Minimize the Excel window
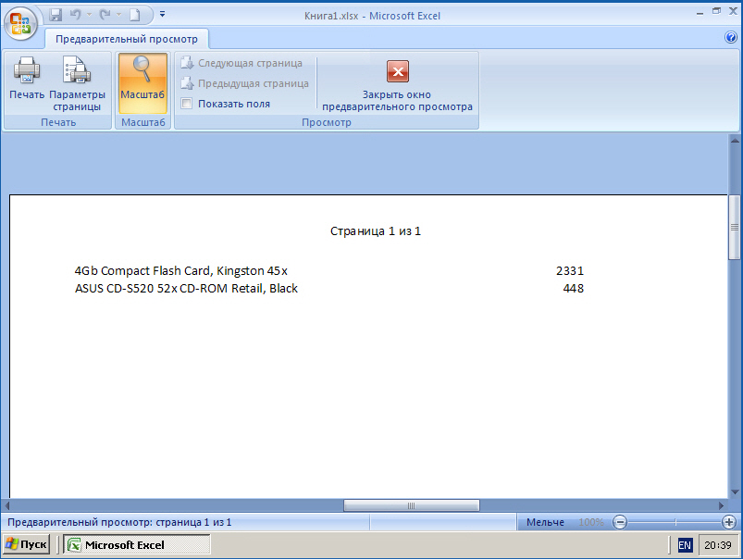This screenshot has width=743, height=560. coord(700,13)
